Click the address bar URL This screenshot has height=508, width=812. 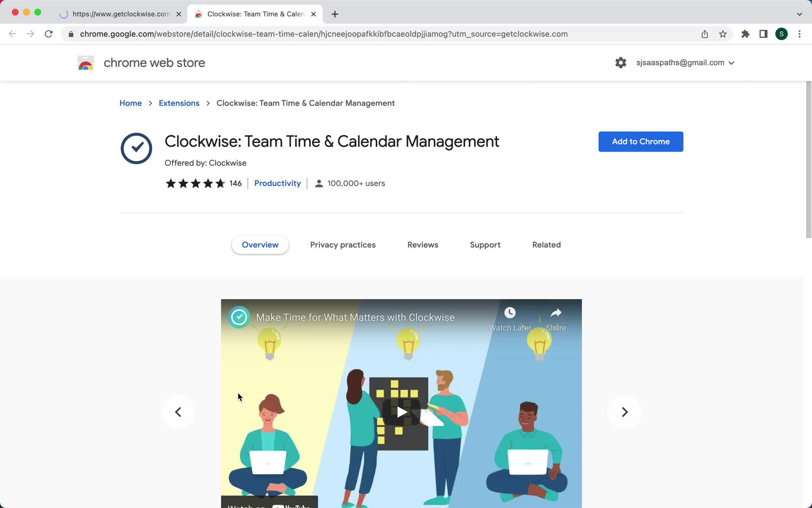coord(324,34)
